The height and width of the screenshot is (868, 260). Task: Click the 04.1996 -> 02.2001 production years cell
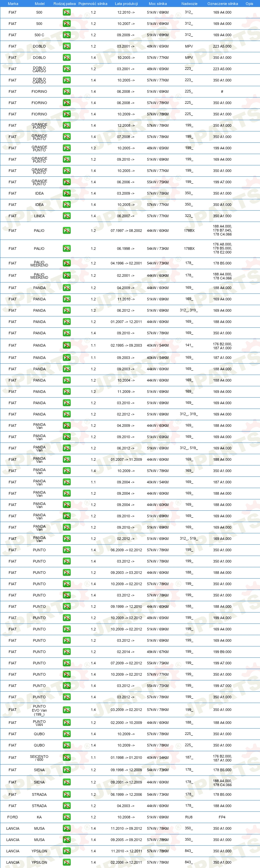tap(126, 263)
